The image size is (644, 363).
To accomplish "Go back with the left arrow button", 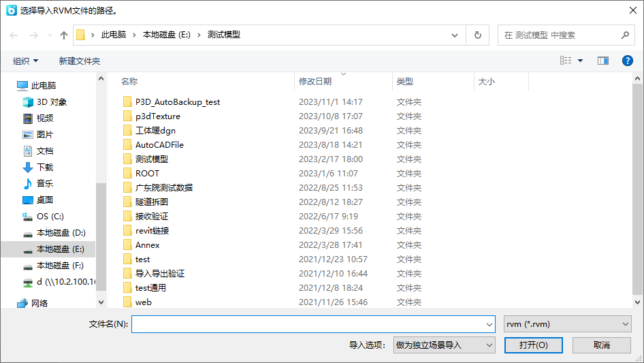I will coord(14,35).
